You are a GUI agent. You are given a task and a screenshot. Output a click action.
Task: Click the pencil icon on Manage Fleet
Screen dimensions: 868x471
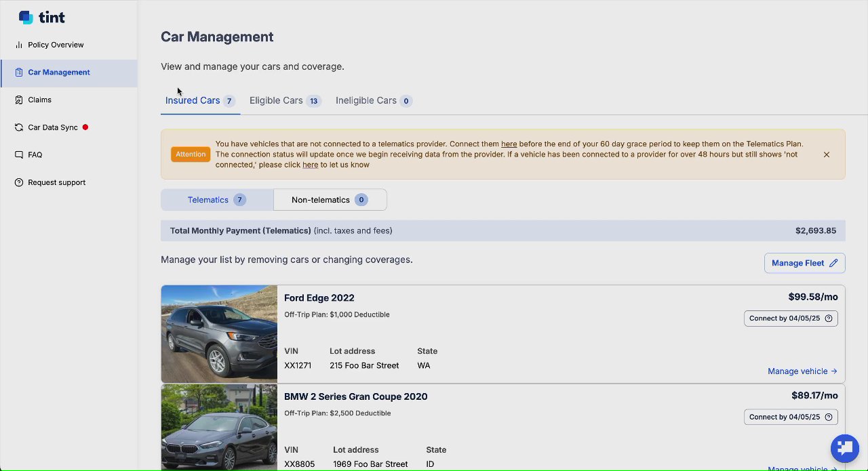pyautogui.click(x=833, y=263)
